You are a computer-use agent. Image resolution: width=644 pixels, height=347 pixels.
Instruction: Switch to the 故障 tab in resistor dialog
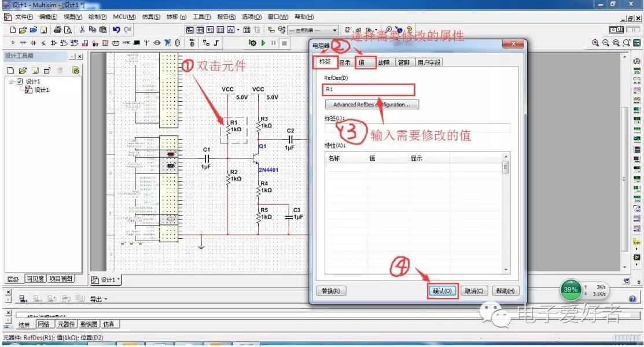coord(384,62)
